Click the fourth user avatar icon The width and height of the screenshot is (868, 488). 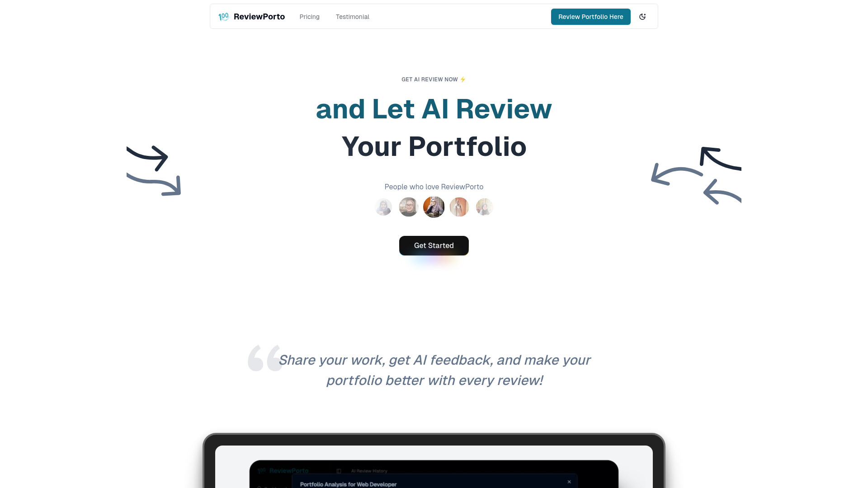(458, 207)
